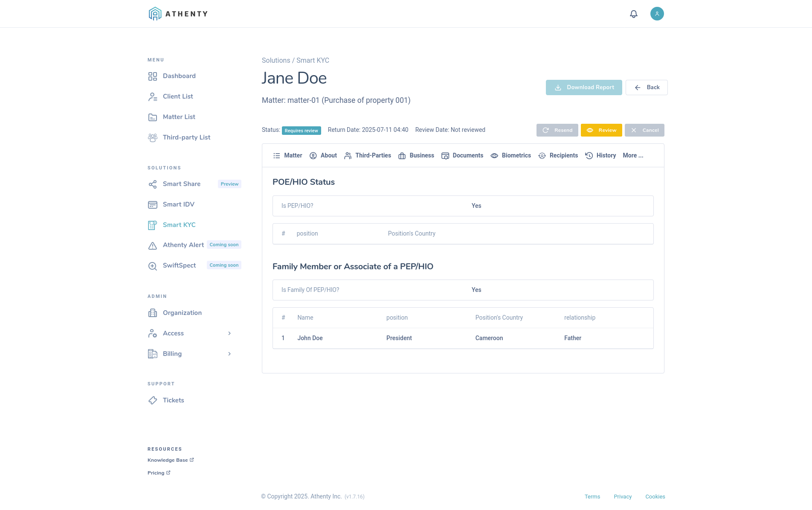Select the SwiftSpect magnifier icon
The height and width of the screenshot is (510, 812).
click(153, 265)
